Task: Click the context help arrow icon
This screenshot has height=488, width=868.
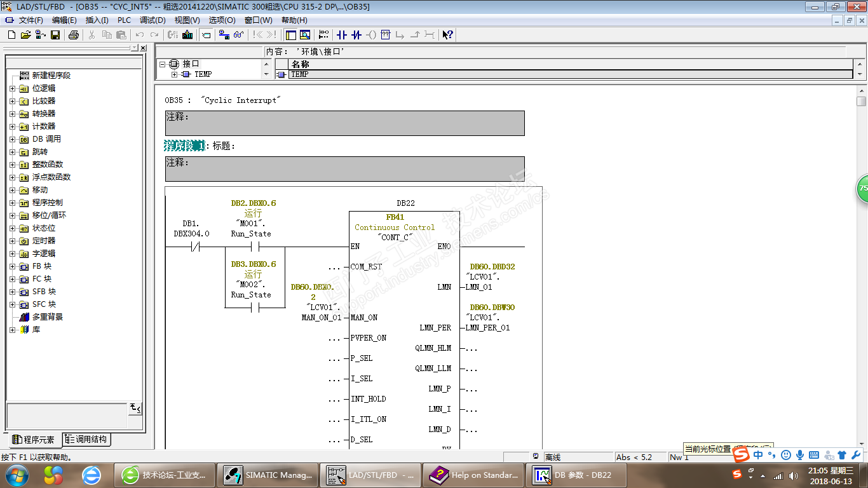Action: click(447, 35)
